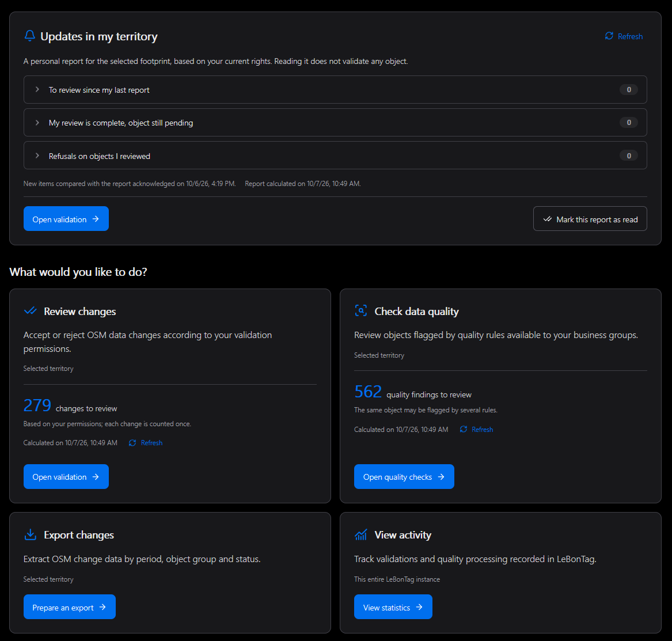Open validation from the Review changes card
The width and height of the screenshot is (672, 641).
click(66, 477)
